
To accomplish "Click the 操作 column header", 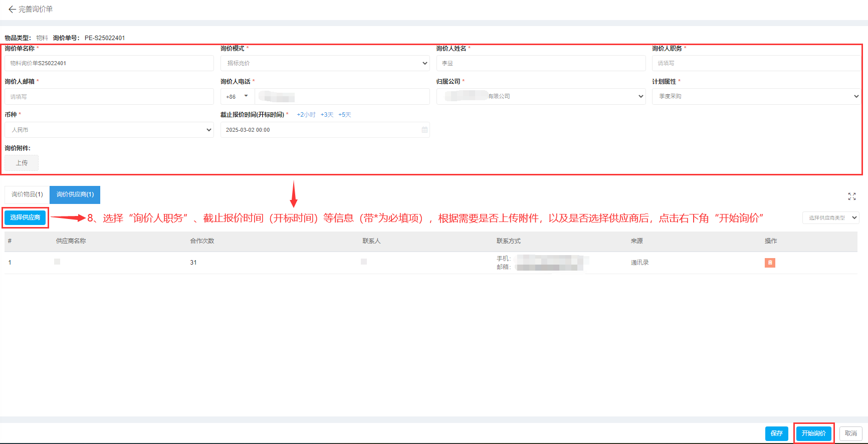I will click(x=771, y=241).
